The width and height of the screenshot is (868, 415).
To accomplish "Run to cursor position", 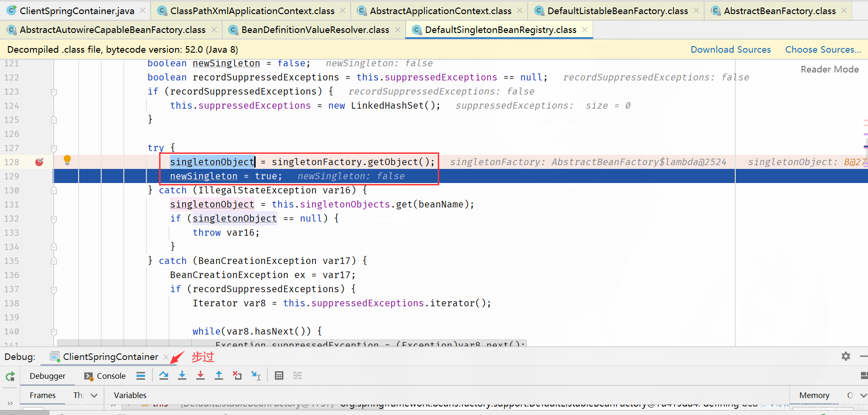I will tap(256, 375).
